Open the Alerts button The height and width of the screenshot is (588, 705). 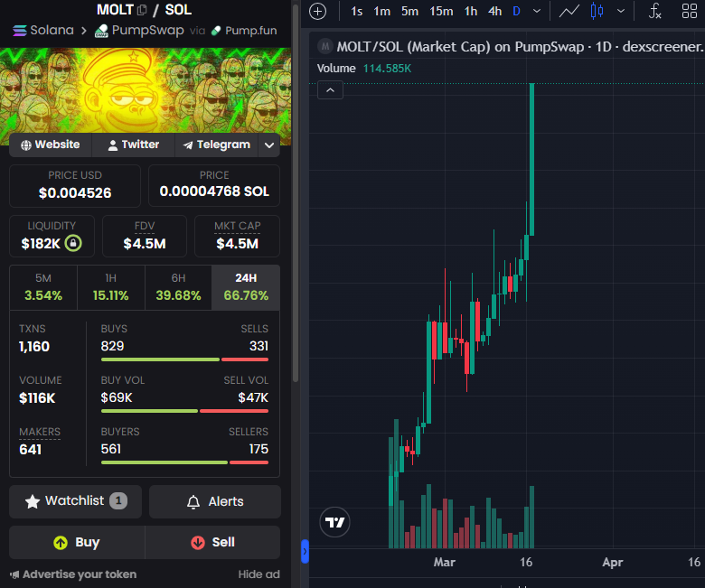[x=215, y=501]
